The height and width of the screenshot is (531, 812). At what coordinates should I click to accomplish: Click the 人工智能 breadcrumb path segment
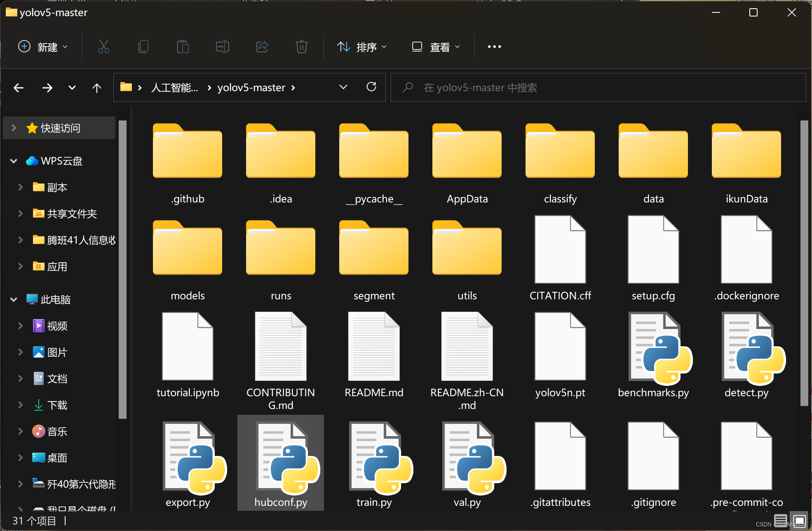(174, 87)
